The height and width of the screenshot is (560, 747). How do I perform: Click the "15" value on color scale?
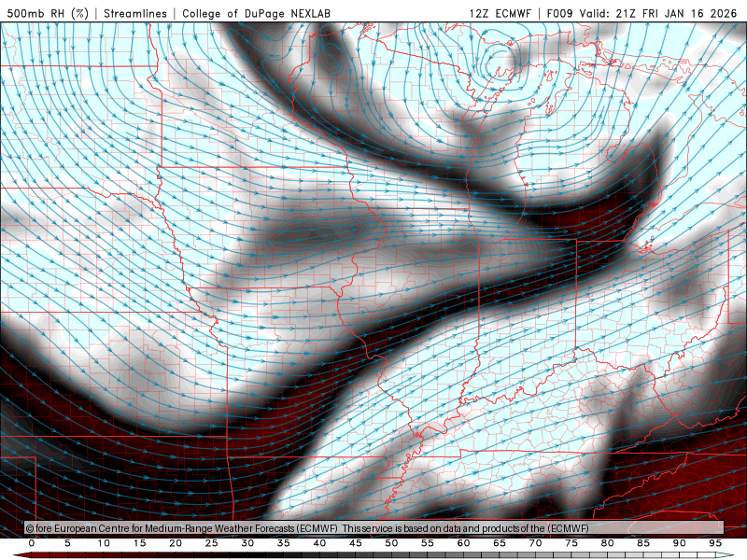click(139, 543)
